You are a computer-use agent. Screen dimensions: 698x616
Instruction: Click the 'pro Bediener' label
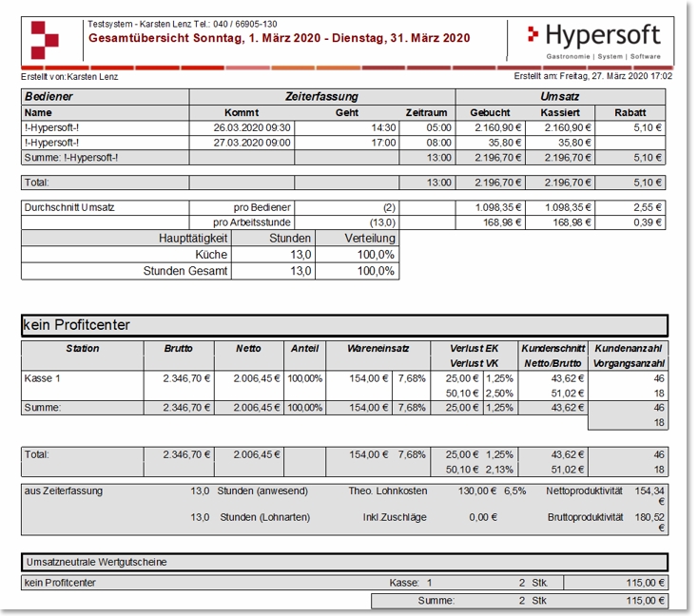pyautogui.click(x=262, y=207)
